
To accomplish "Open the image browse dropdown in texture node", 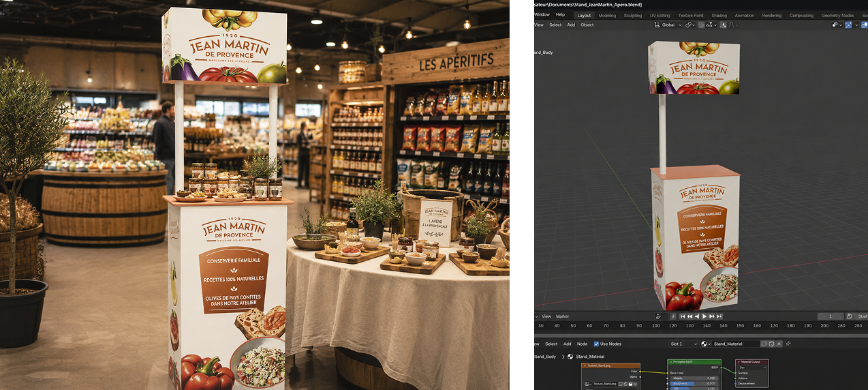I will pos(587,384).
